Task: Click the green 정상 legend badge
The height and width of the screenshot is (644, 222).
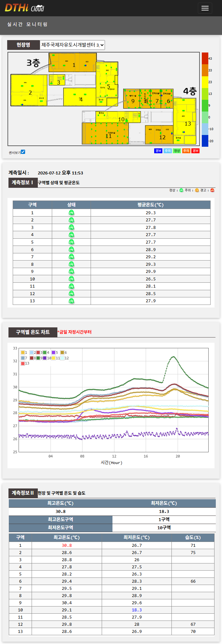Action: tap(177, 151)
